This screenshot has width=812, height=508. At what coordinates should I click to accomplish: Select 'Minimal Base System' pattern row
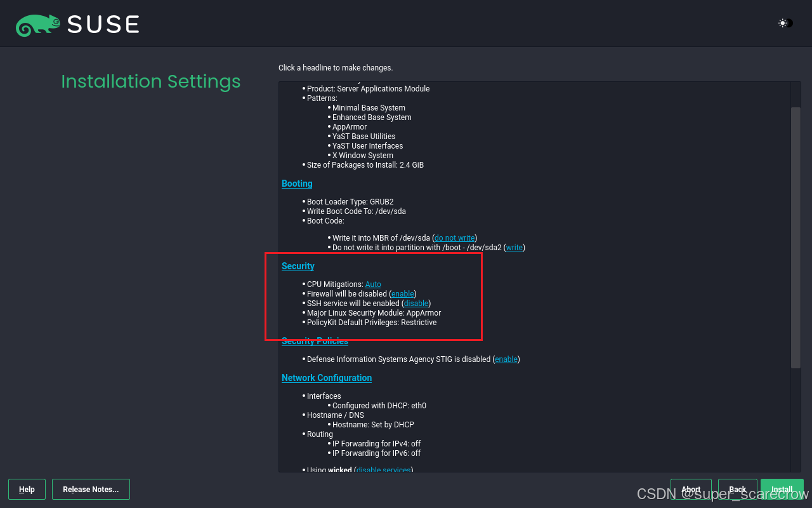(369, 108)
